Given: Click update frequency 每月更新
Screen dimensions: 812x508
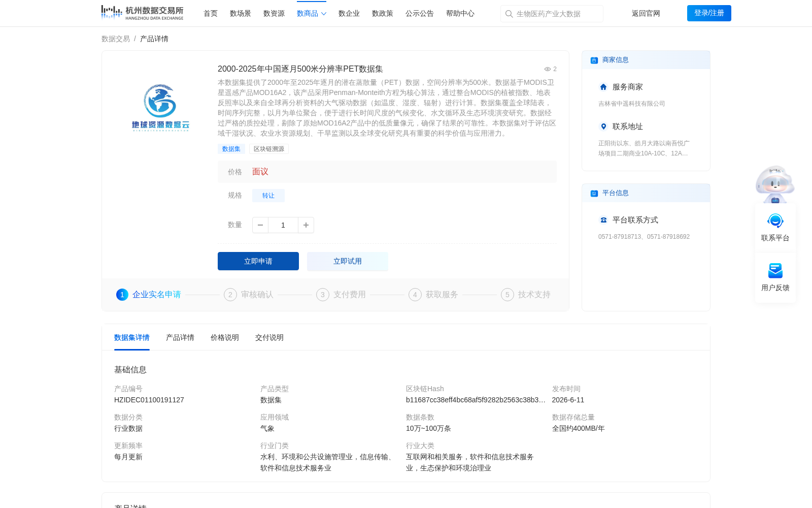Looking at the screenshot, I should click(128, 457).
